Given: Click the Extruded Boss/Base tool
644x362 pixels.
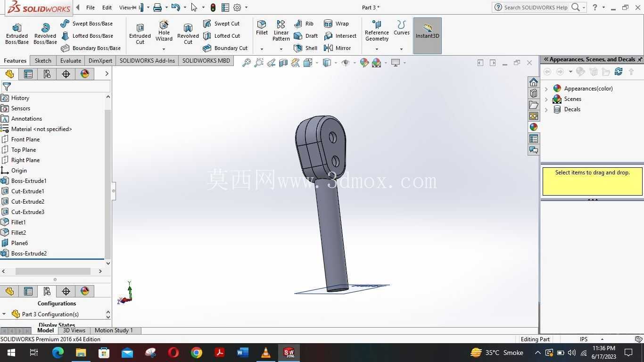Looking at the screenshot, I should click(17, 33).
